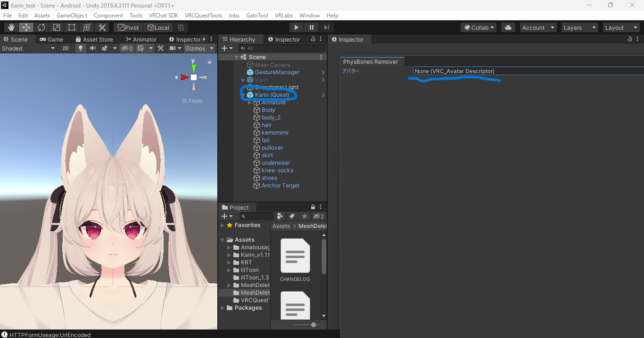Open the VRCQuestTools menu
The image size is (644, 338).
click(x=203, y=15)
